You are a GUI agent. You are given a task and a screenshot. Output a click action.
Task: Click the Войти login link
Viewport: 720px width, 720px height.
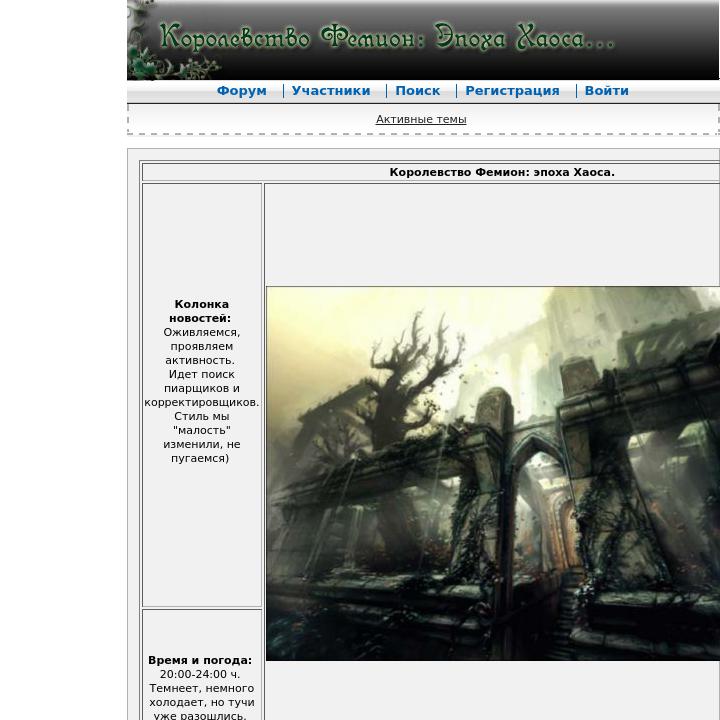pos(607,91)
